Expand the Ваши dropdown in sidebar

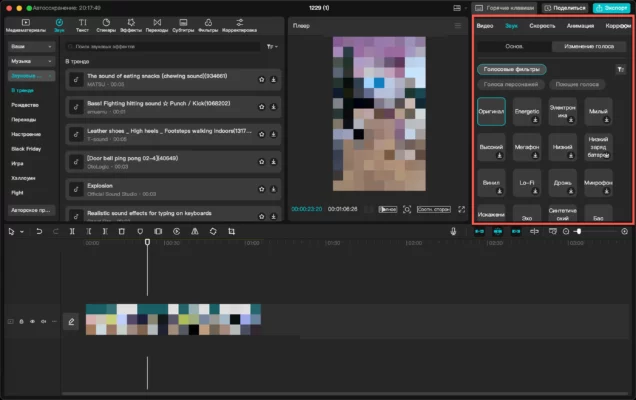tap(31, 47)
